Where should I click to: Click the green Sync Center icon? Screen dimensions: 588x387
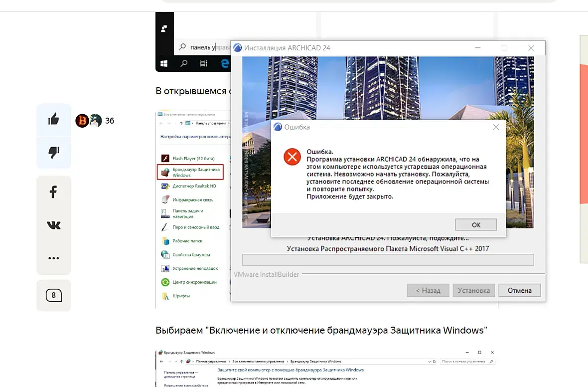165,282
